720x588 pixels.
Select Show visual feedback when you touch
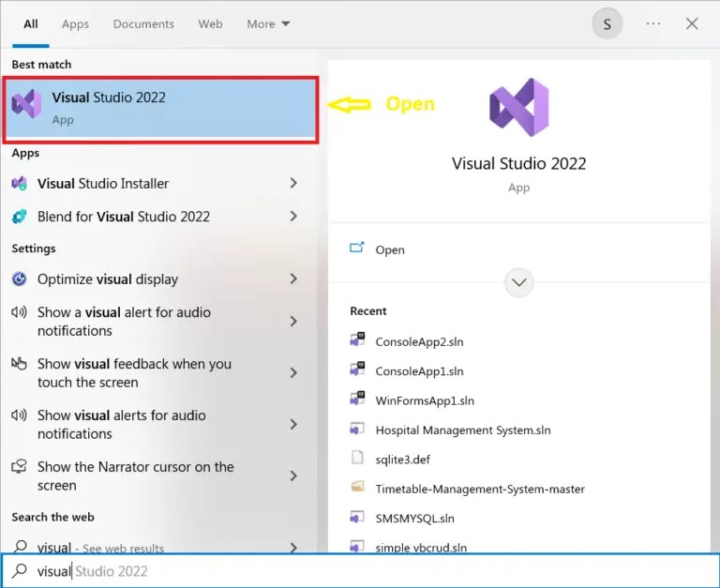(134, 372)
